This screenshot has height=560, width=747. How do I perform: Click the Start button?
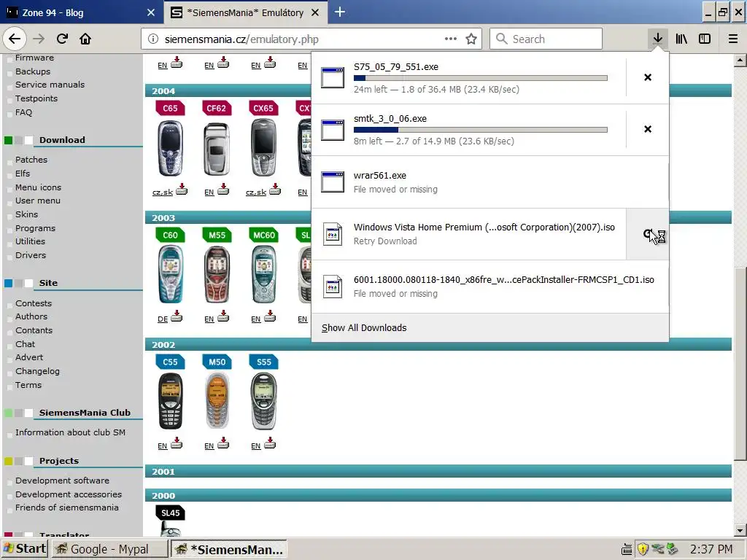25,549
